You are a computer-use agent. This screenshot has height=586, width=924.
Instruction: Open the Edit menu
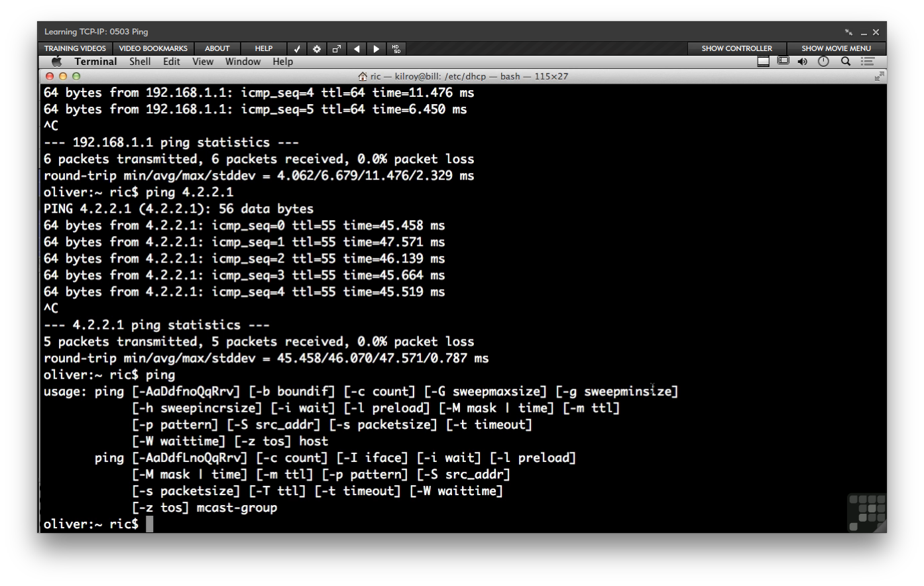172,62
